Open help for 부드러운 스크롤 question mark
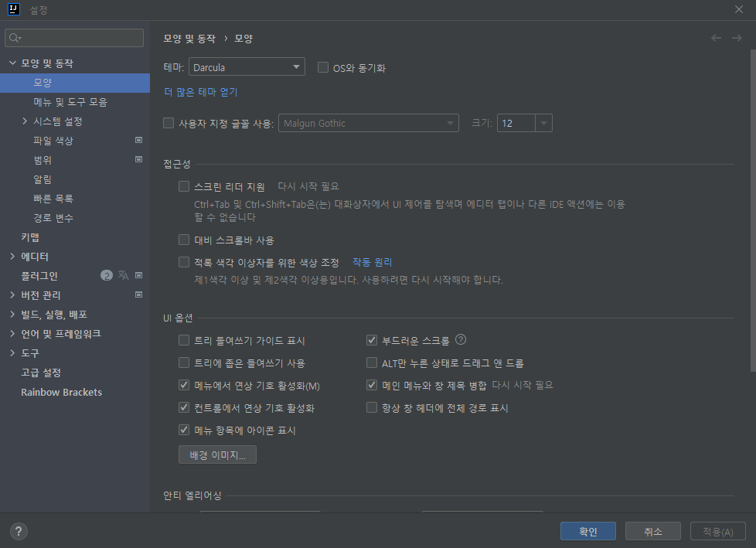756x548 pixels. [461, 340]
